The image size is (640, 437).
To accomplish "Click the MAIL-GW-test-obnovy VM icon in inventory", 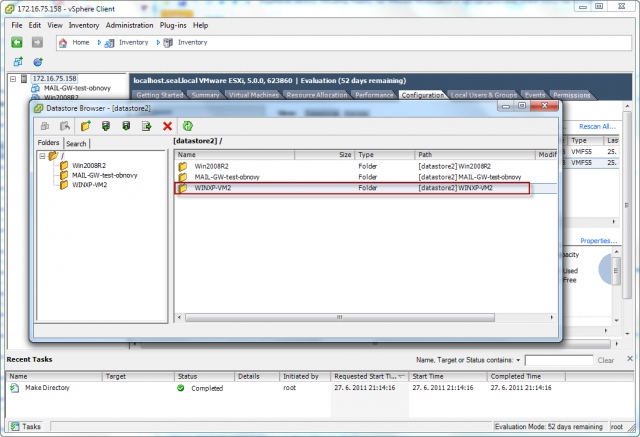I will (36, 88).
